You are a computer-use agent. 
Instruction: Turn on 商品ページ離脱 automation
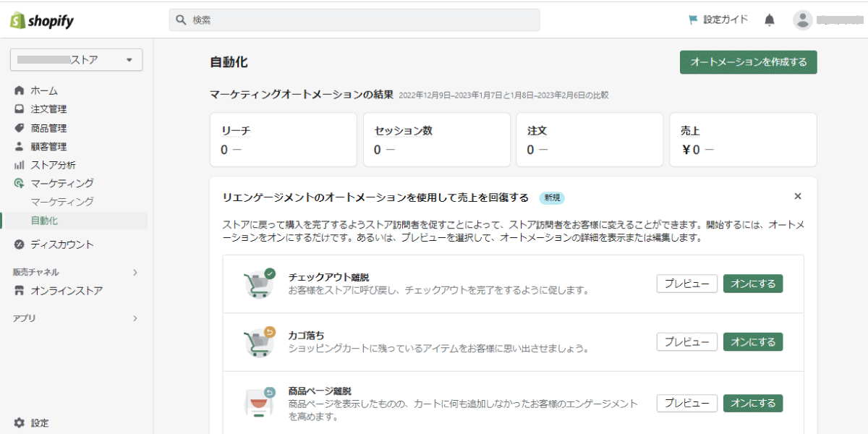(753, 403)
